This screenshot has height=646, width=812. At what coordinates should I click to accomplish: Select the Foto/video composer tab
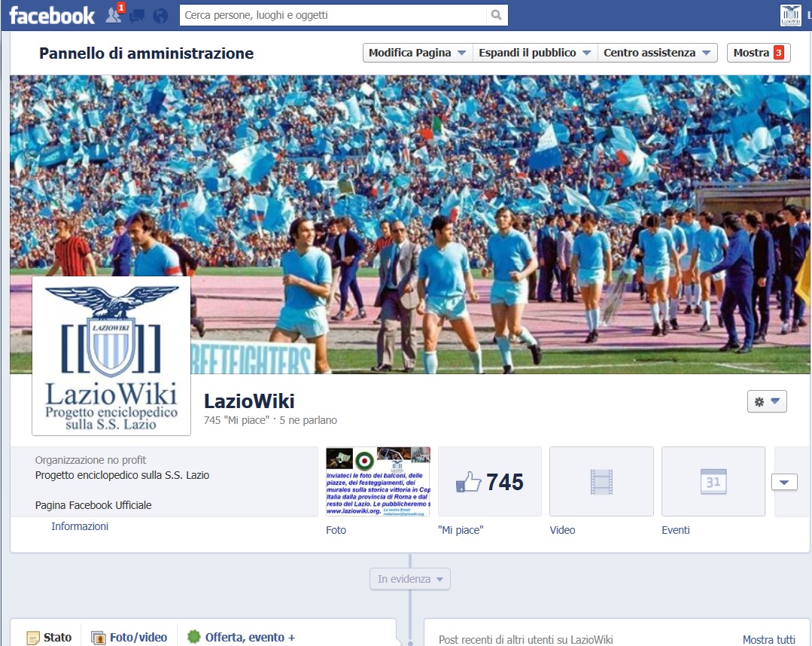129,637
